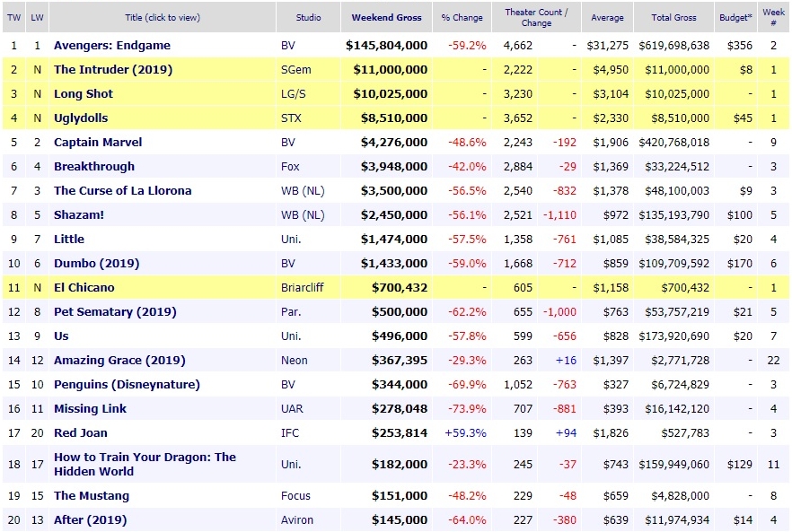Sort by Weekend Gross column header

click(x=386, y=18)
